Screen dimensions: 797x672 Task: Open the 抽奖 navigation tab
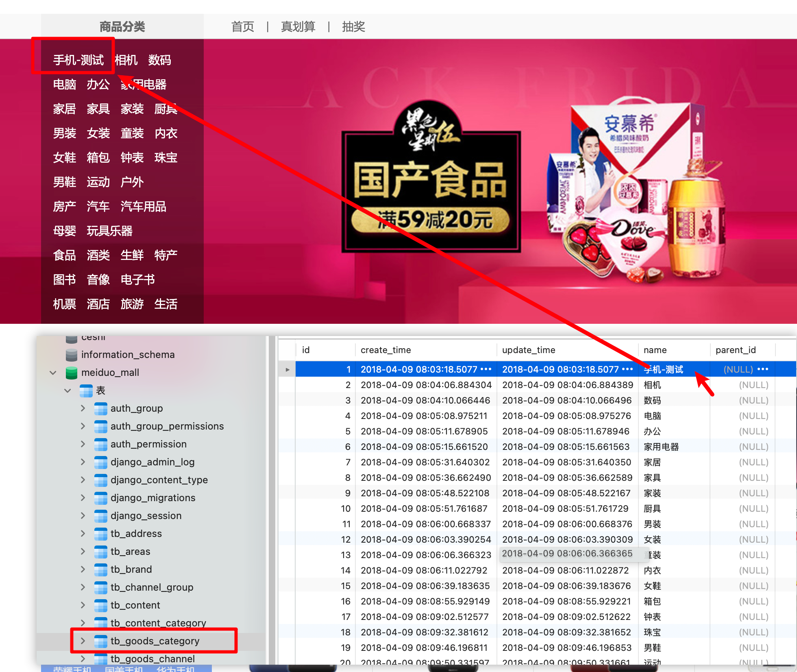click(x=353, y=27)
